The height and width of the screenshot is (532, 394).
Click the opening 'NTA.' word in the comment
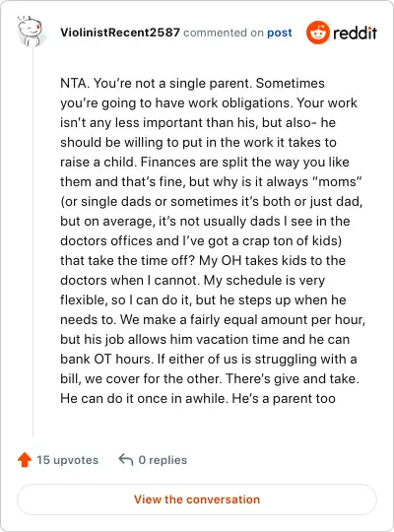tap(75, 83)
